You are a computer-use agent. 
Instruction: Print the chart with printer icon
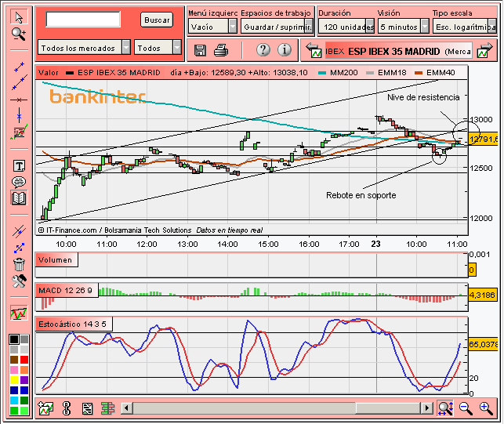tap(221, 50)
